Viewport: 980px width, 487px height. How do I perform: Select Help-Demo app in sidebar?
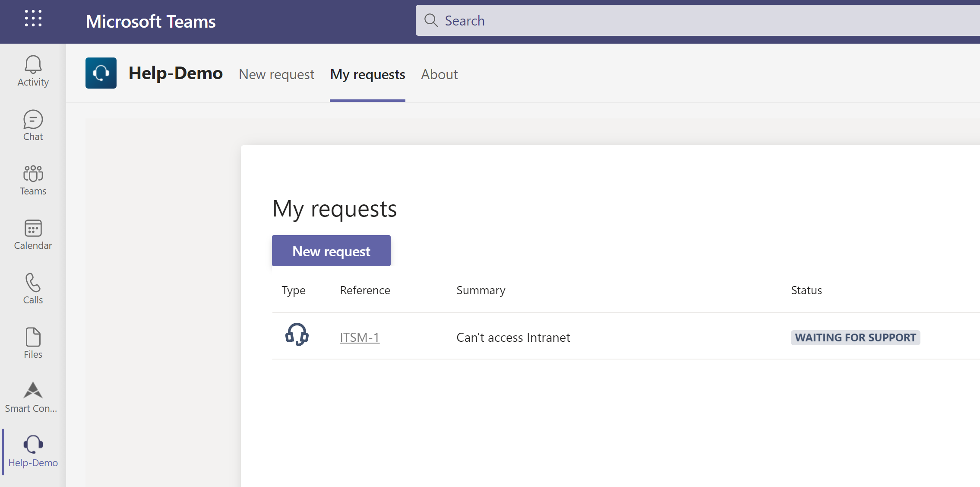tap(33, 452)
